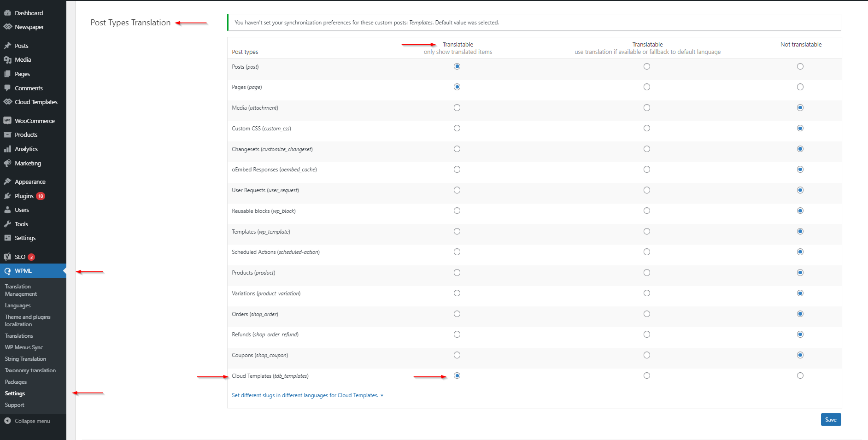Image resolution: width=868 pixels, height=440 pixels.
Task: Open WooCommerce menu label
Action: [x=35, y=121]
